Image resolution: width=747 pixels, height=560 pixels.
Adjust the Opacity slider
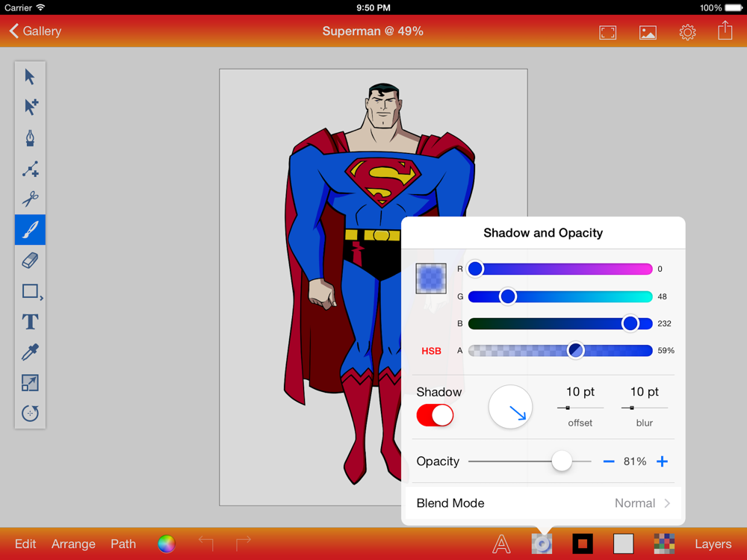(530, 461)
